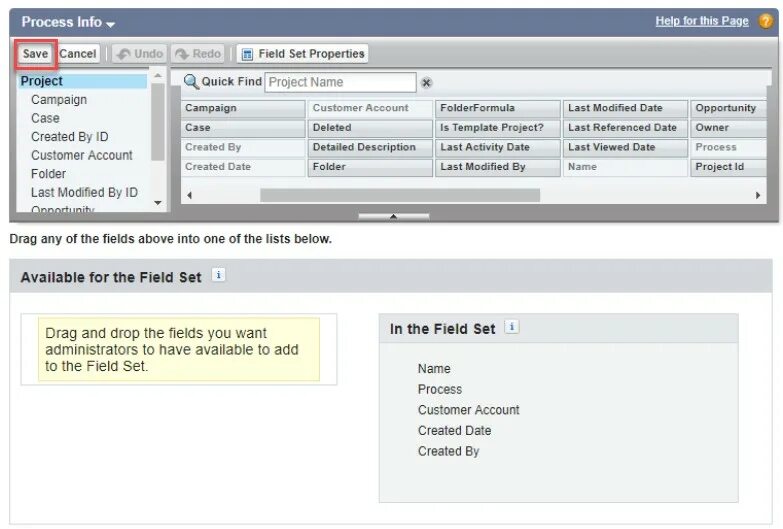Click the Created Date palette tile
The width and height of the screenshot is (783, 529).
tap(243, 167)
